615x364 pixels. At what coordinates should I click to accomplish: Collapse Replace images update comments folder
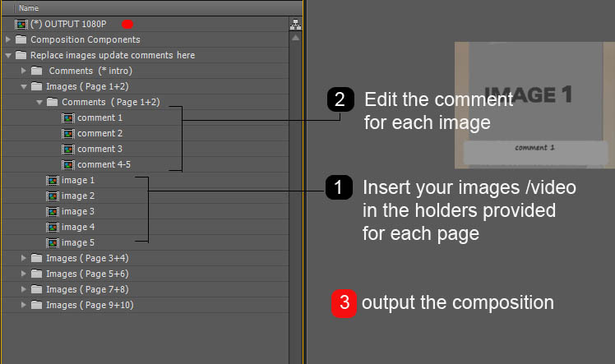8,55
